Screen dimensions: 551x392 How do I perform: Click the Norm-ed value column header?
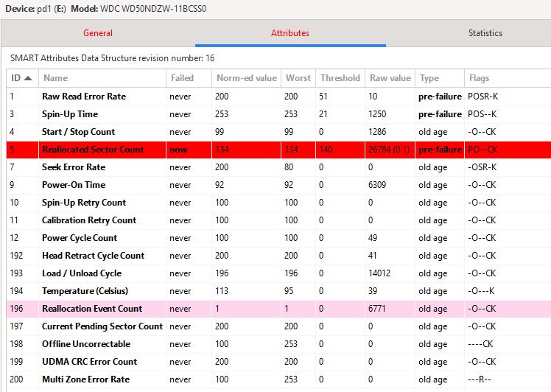[245, 78]
